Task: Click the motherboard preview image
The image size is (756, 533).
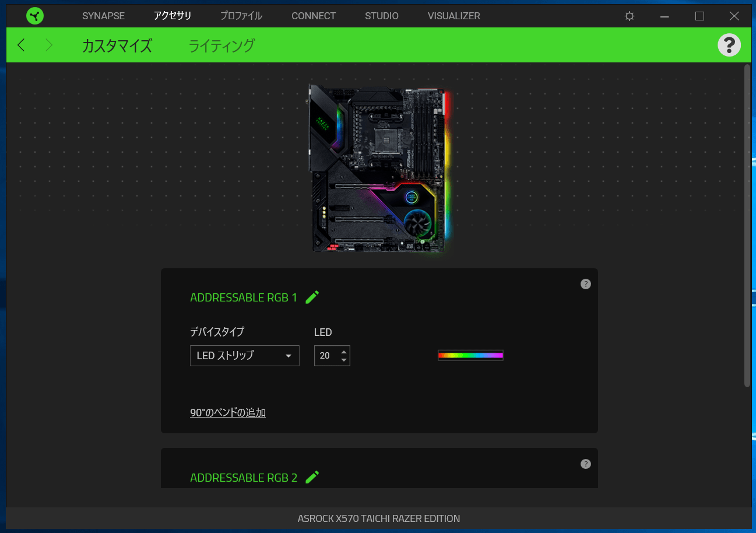Action: click(x=379, y=168)
